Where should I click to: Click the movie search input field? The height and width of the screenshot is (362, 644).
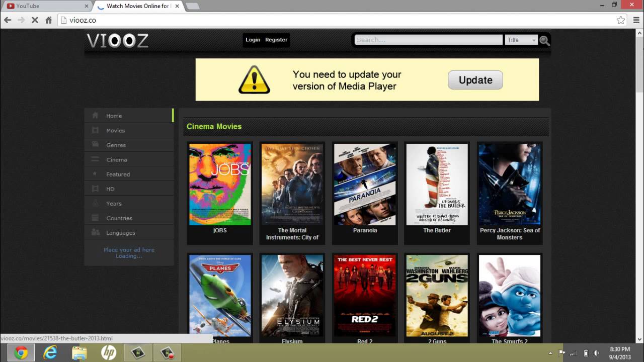tap(429, 40)
